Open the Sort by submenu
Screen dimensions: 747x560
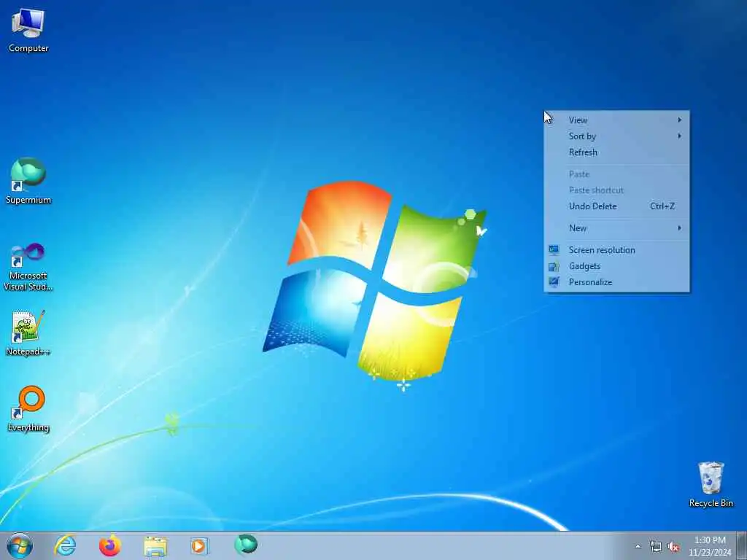point(617,136)
